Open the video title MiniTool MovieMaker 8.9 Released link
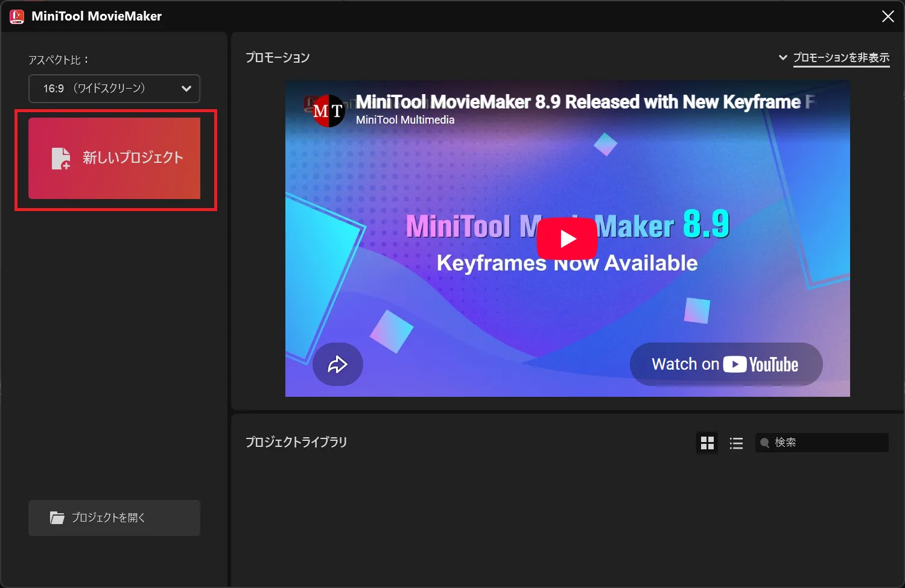Screen dimensions: 905x588 tap(584, 102)
